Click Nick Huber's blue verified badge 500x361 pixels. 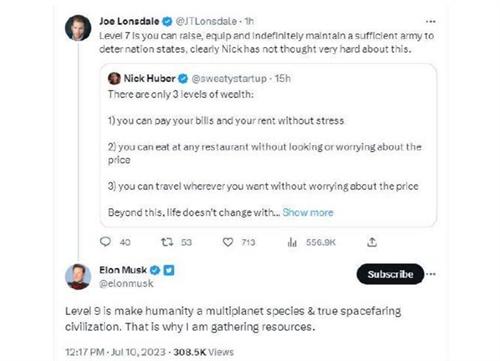183,79
